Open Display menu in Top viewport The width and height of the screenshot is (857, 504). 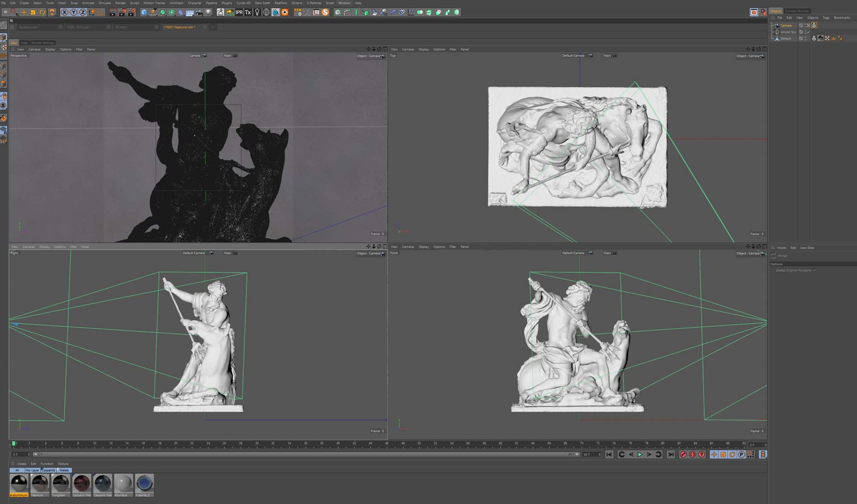point(424,50)
